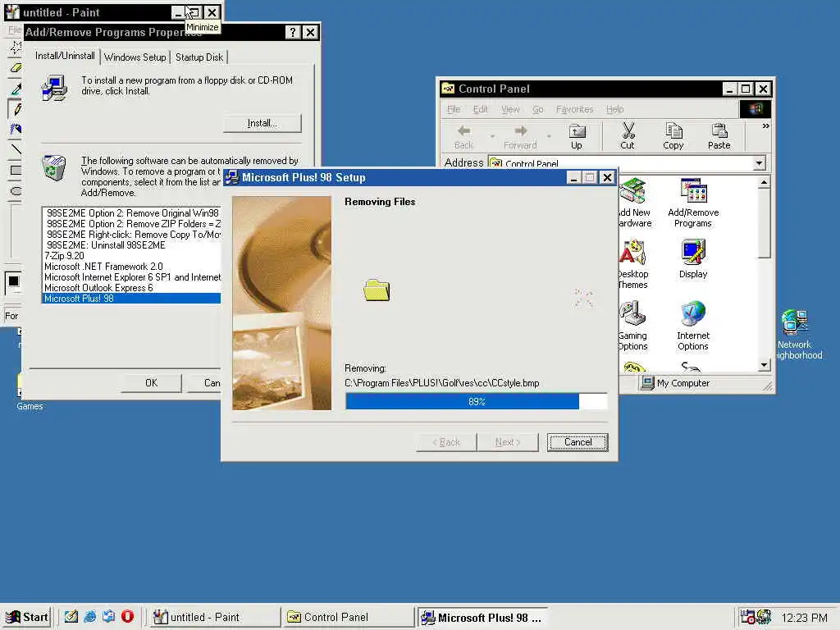The image size is (840, 630).
Task: Select the Pick Color eyedropper in Paint
Action: [16, 89]
